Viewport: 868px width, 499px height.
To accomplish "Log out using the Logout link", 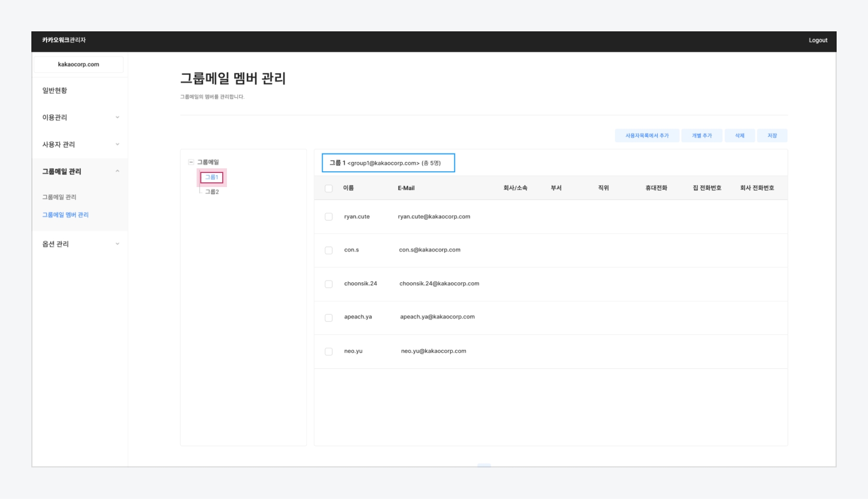I will (818, 40).
